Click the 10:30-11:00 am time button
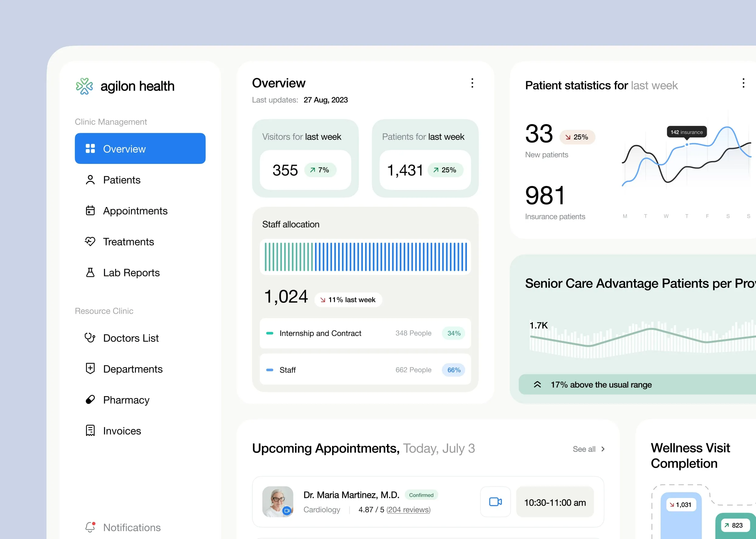This screenshot has height=539, width=756. click(555, 502)
